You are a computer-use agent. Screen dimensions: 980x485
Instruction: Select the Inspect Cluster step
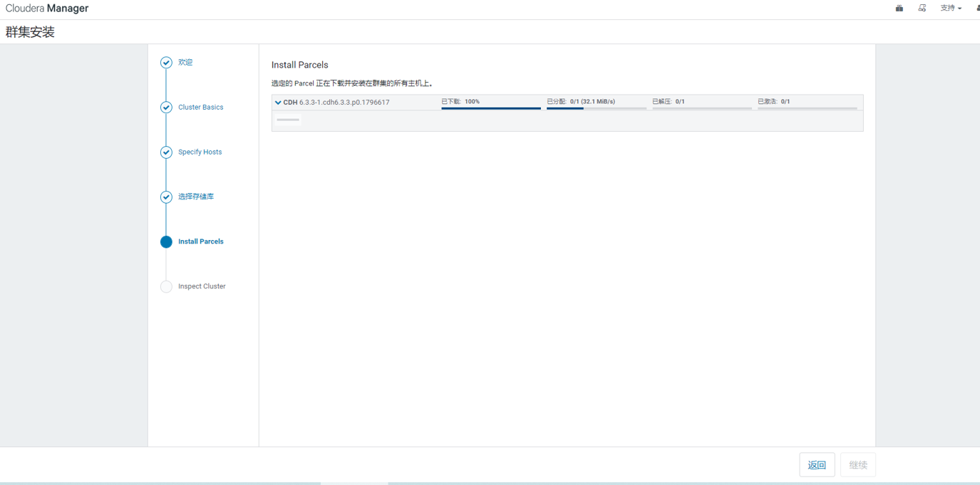coord(202,286)
